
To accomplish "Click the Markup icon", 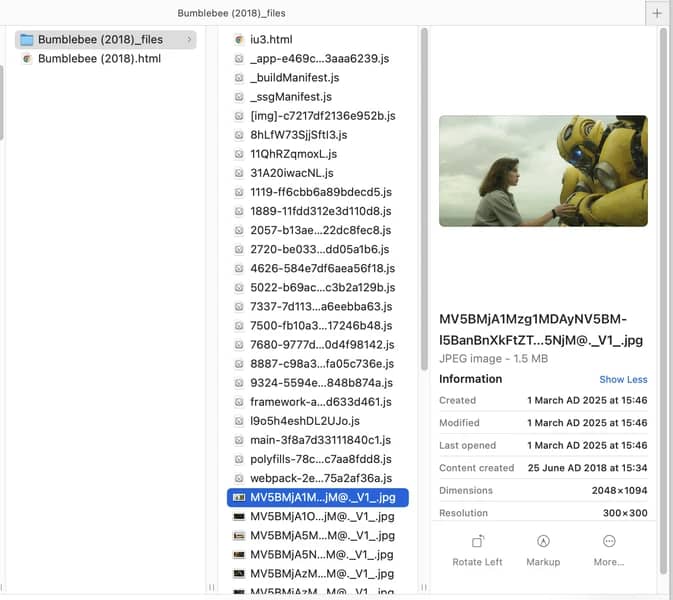I will coord(543,541).
